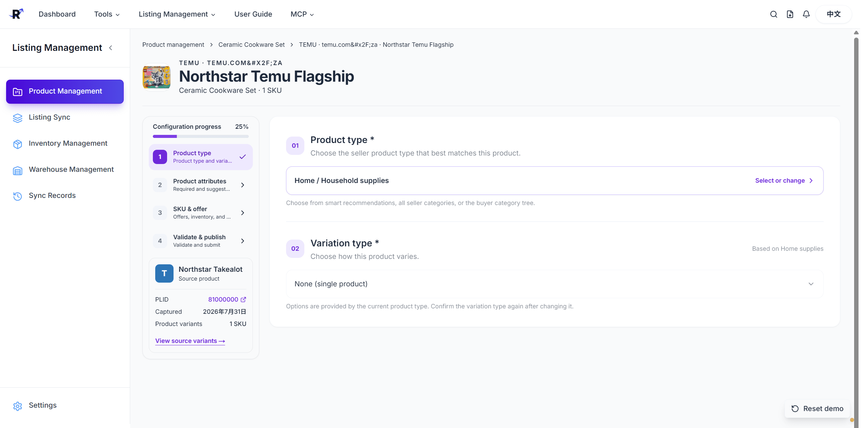The width and height of the screenshot is (868, 428).
Task: Collapse the Listing Management sidebar
Action: (x=110, y=48)
